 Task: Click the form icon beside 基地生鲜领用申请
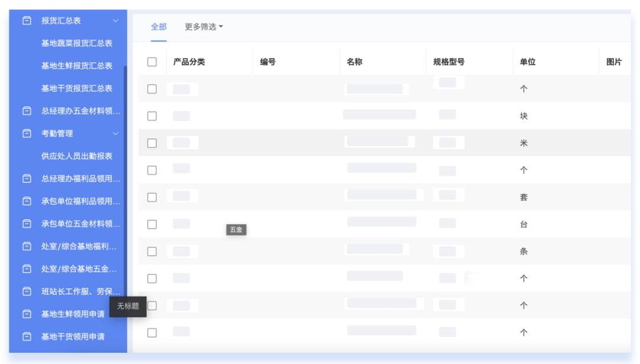(x=27, y=314)
